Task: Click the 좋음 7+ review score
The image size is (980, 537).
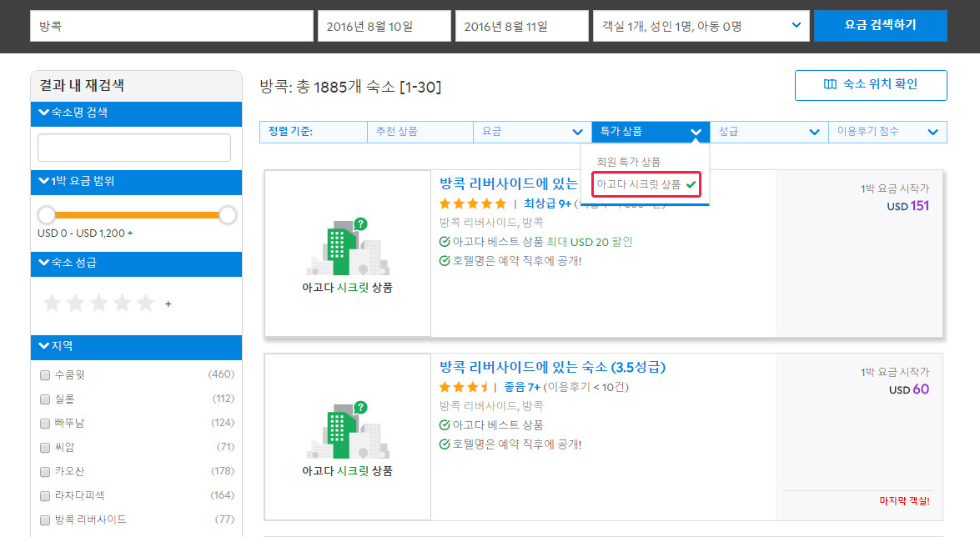Action: 522,387
